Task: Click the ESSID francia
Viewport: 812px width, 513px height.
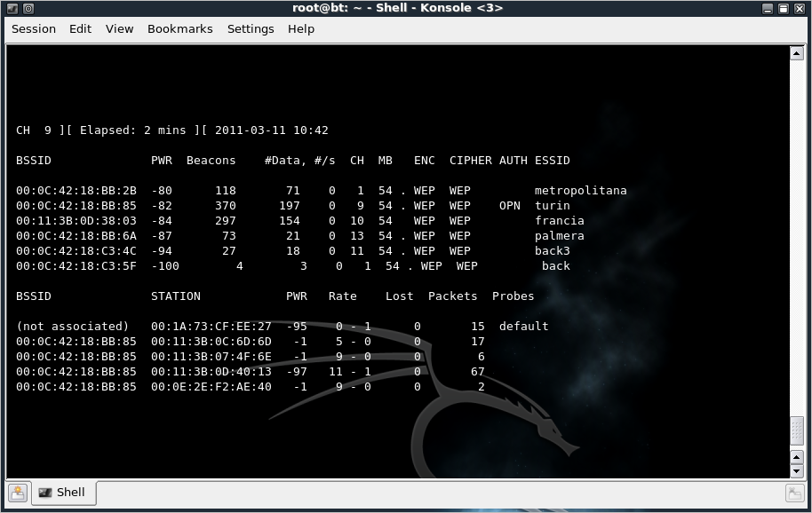Action: click(x=560, y=221)
